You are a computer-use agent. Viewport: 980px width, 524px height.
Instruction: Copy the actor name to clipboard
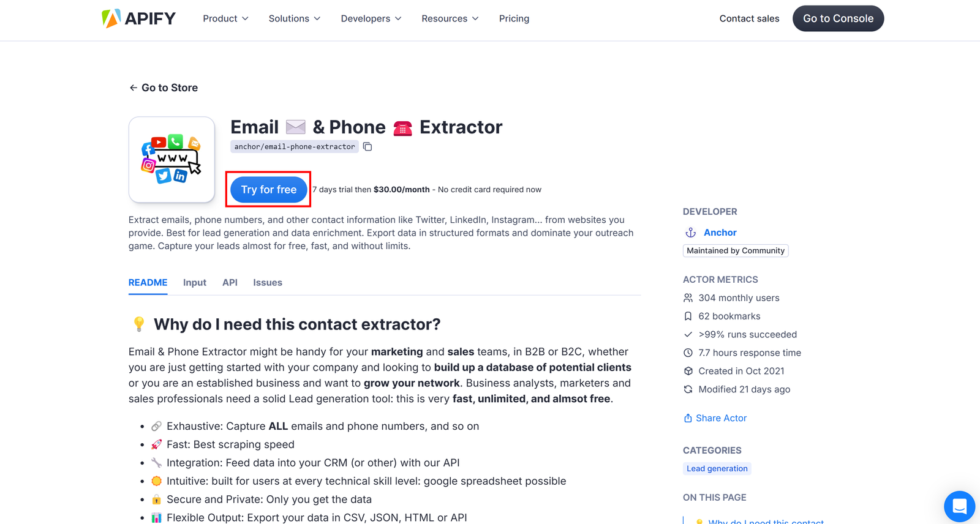pyautogui.click(x=367, y=146)
